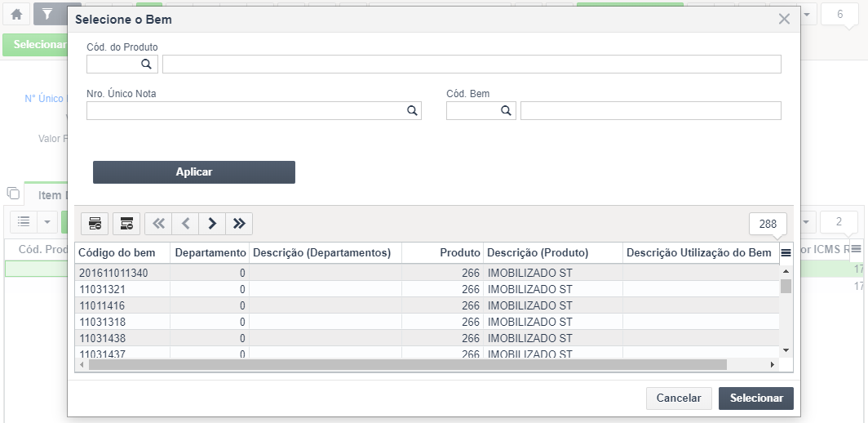
Task: Click the Cancelar button
Action: coord(679,398)
